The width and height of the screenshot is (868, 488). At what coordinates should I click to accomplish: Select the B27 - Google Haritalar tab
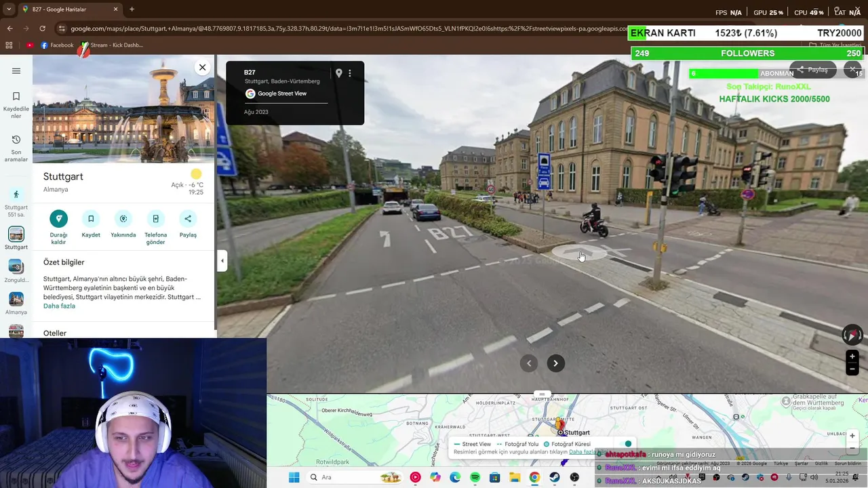tap(71, 9)
